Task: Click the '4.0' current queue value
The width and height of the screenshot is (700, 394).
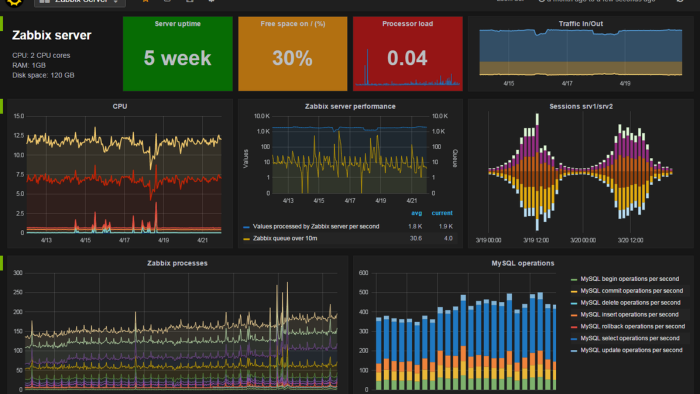Action: click(x=448, y=238)
